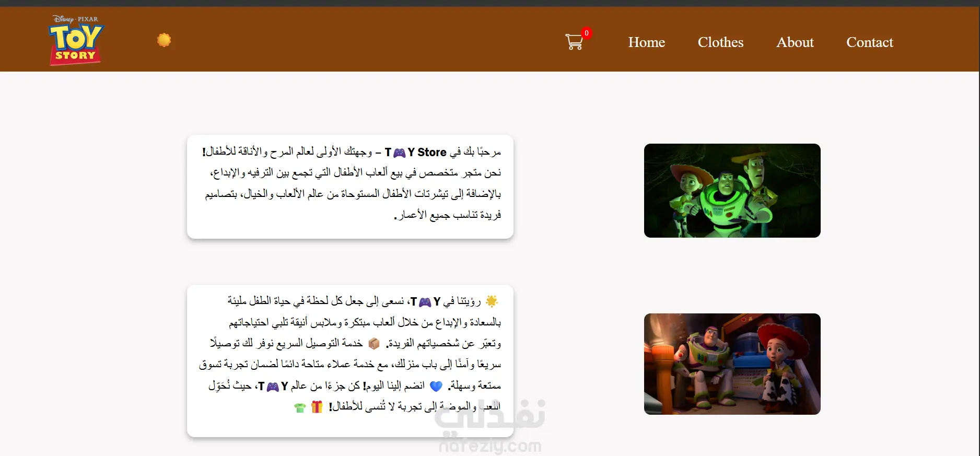Click the sun emoji in the vision paragraph
The width and height of the screenshot is (980, 456).
[492, 301]
